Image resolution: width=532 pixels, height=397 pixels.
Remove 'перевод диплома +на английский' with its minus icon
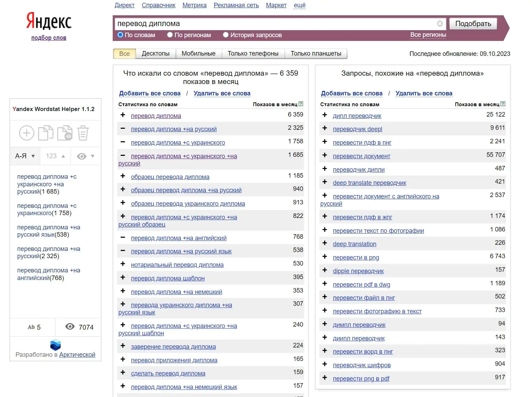[123, 237]
